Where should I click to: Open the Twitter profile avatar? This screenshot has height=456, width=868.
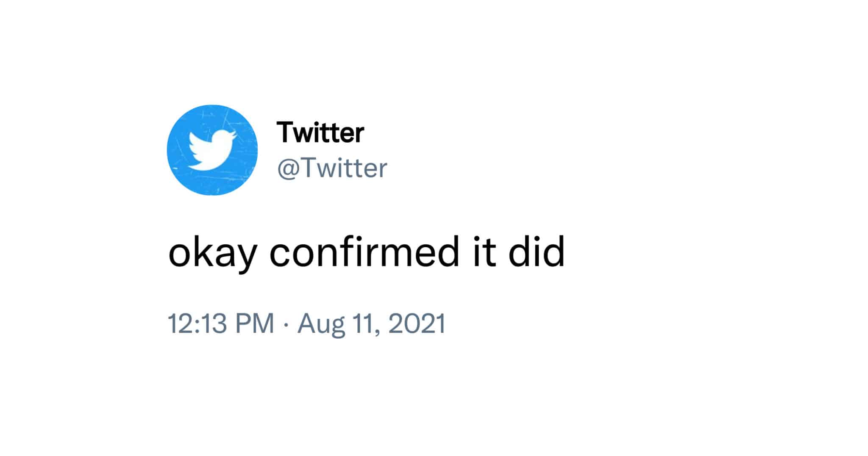pyautogui.click(x=212, y=150)
